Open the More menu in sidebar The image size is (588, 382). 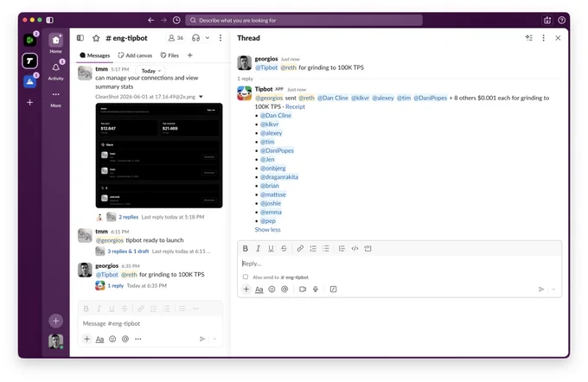coord(55,99)
